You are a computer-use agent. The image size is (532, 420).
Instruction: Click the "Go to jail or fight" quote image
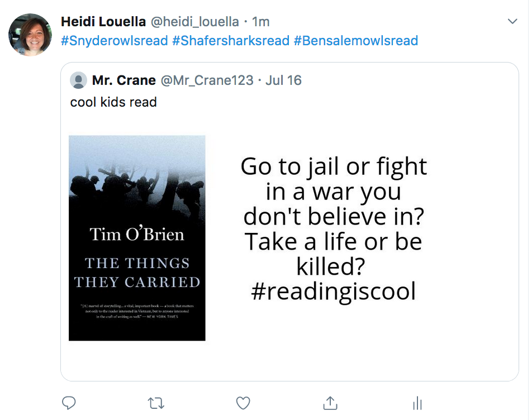click(334, 228)
